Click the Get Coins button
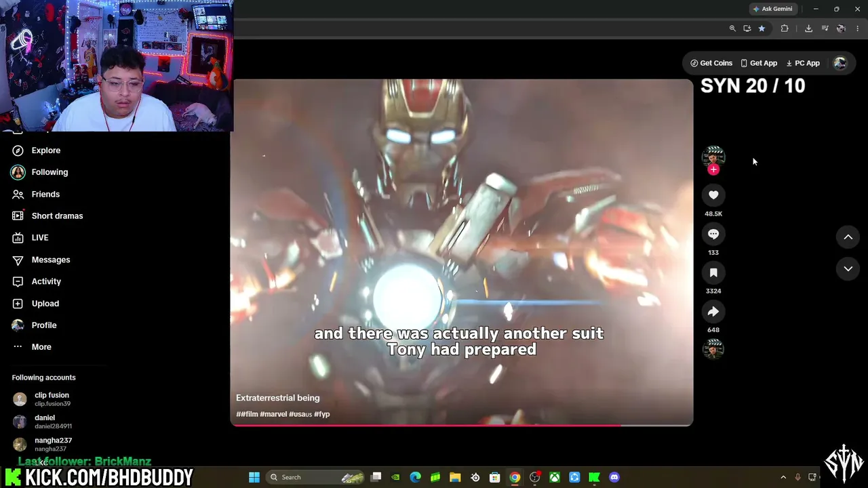Image resolution: width=868 pixels, height=488 pixels. [x=711, y=63]
